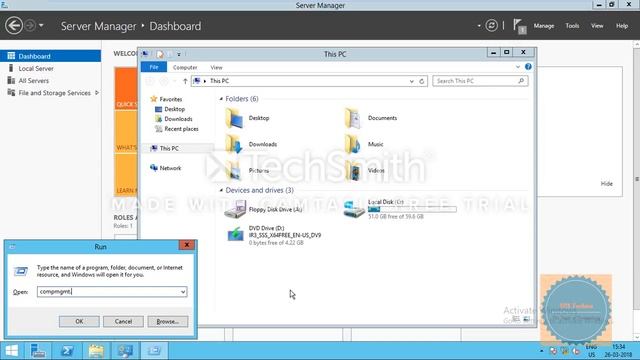Expand File and Storage Services arrow
Viewport: 640px width, 360px height.
[97, 93]
